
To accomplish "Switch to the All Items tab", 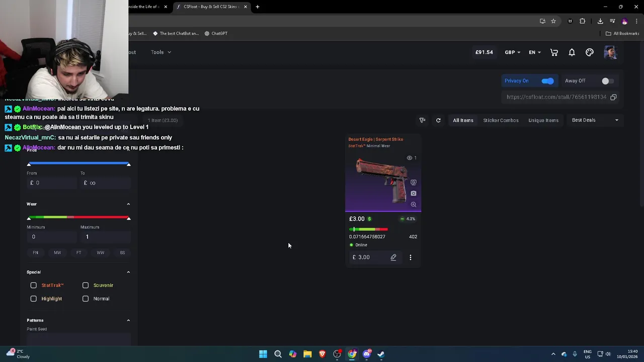I will (x=463, y=120).
